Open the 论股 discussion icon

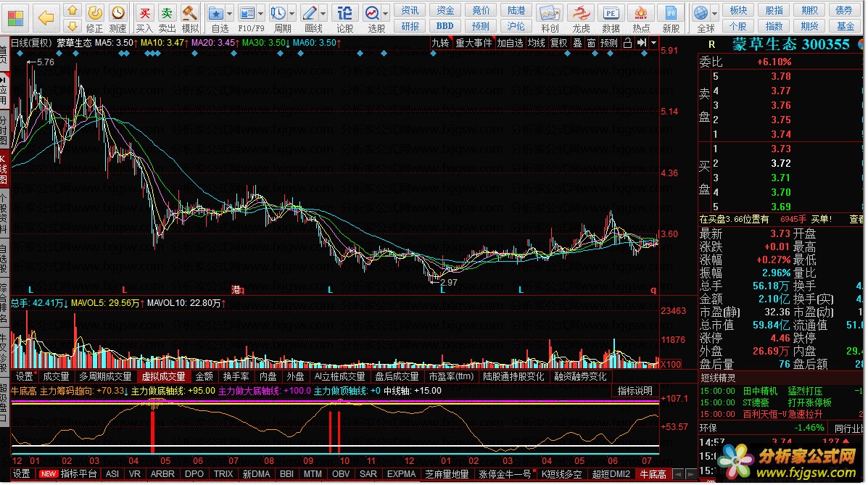point(345,18)
